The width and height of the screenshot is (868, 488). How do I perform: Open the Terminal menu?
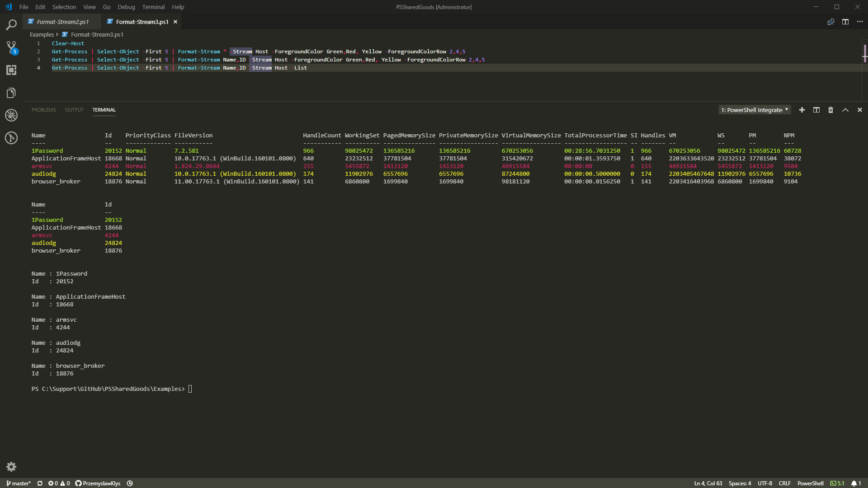click(x=153, y=7)
